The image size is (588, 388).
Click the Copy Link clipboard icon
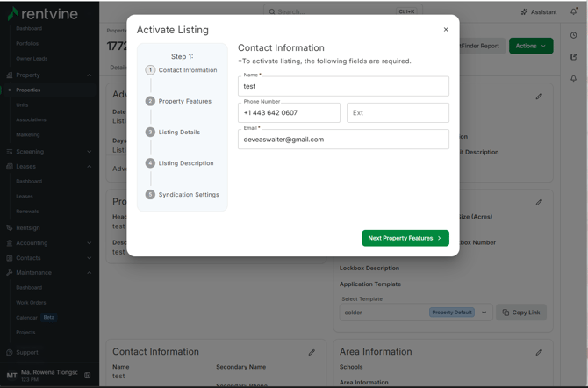pyautogui.click(x=506, y=313)
